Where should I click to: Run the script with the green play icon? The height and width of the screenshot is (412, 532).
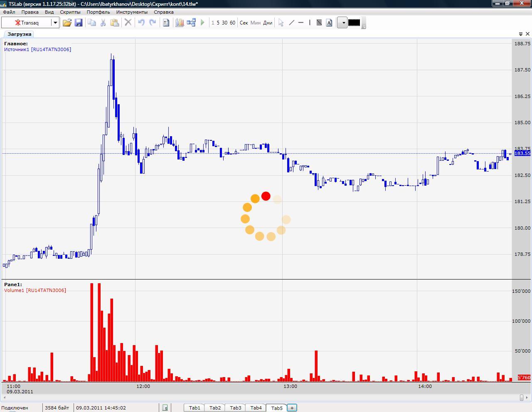(202, 23)
